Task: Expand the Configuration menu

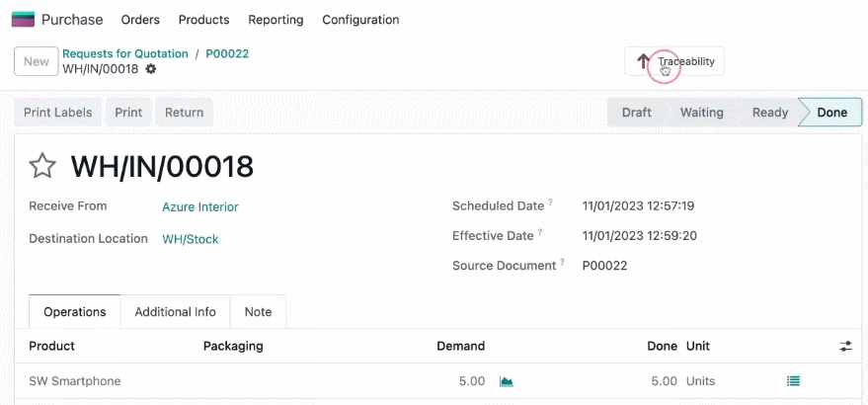Action: (360, 20)
